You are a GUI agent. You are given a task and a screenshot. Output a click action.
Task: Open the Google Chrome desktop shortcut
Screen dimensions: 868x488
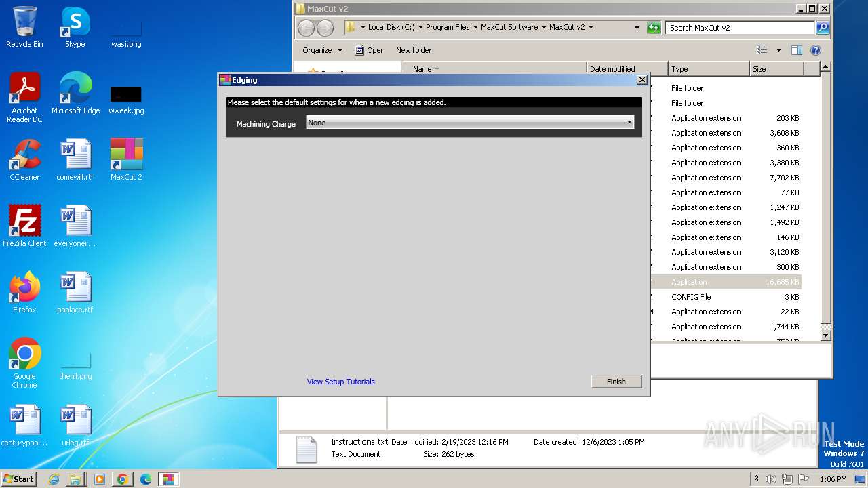point(24,363)
